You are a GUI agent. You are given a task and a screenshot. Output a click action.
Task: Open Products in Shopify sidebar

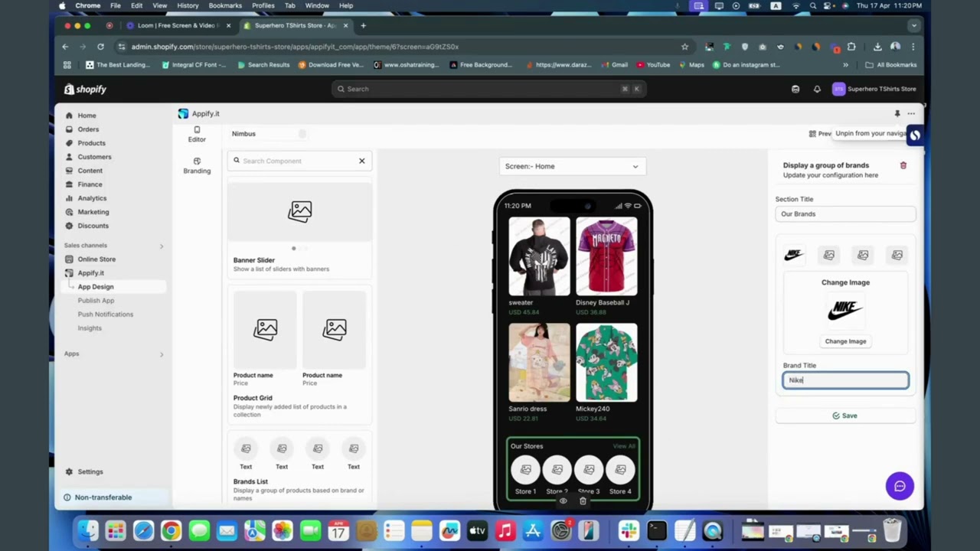[x=91, y=143]
